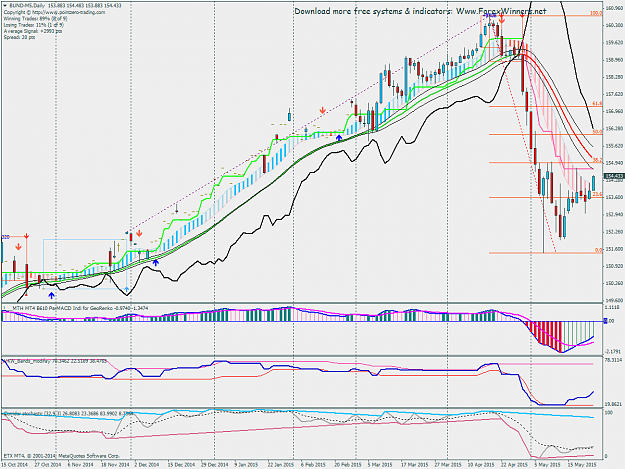Image resolution: width=625 pixels, height=469 pixels.
Task: Click the MetaQuotes Software Corp. copyright text
Action: (x=62, y=455)
